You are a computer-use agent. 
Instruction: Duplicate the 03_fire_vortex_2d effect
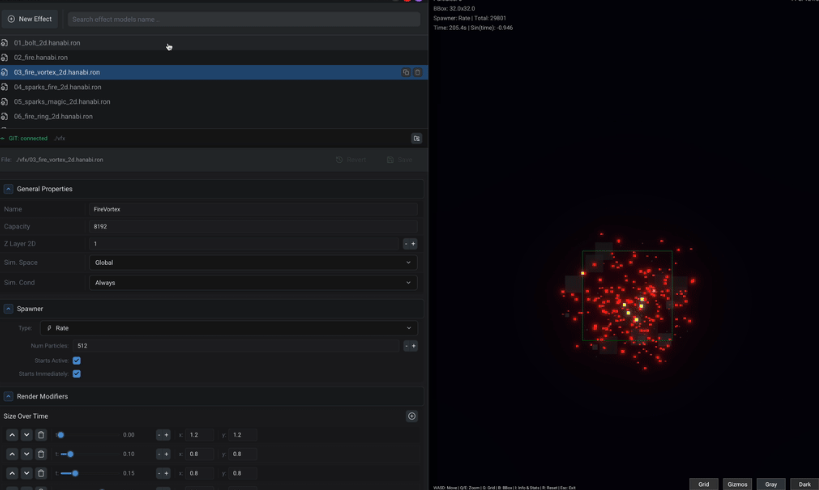[405, 72]
